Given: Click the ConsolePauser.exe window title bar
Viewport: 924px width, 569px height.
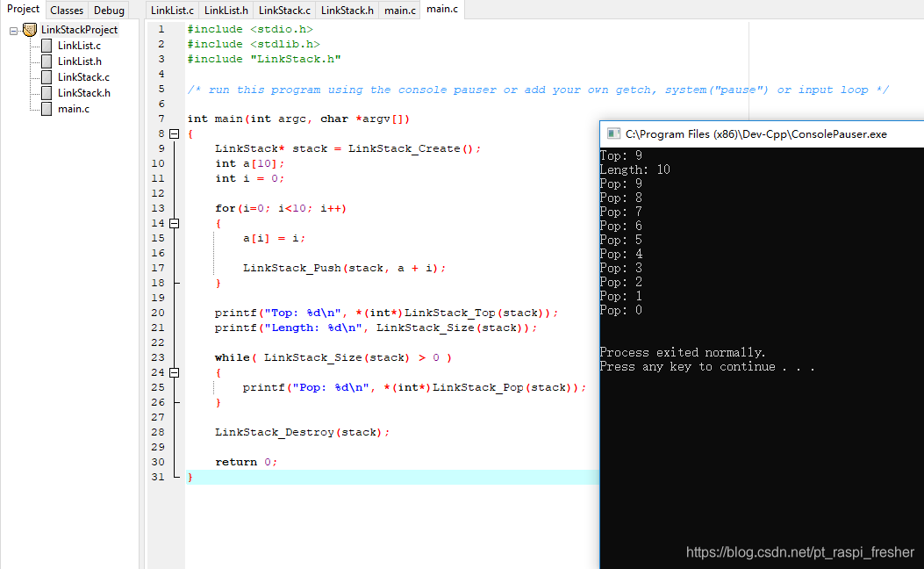Looking at the screenshot, I should tap(762, 133).
